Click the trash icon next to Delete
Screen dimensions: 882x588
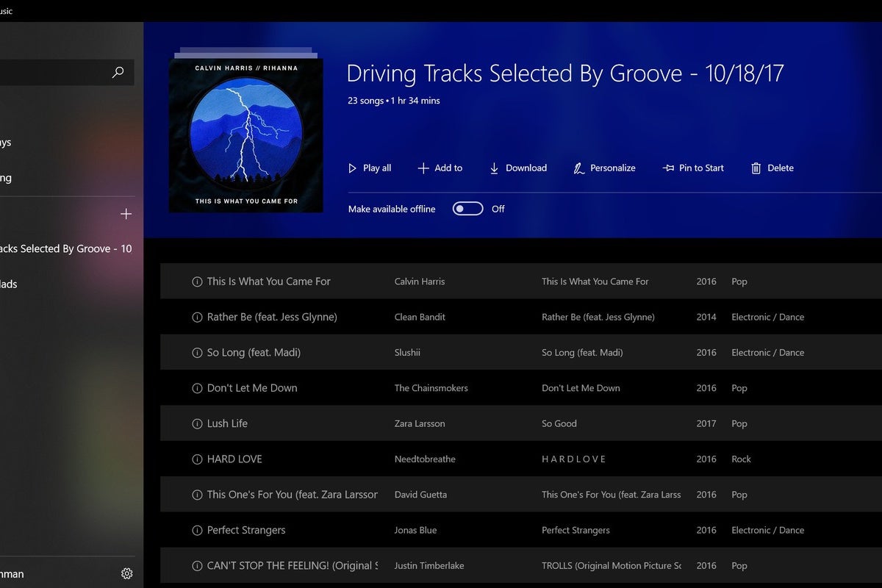(x=756, y=168)
